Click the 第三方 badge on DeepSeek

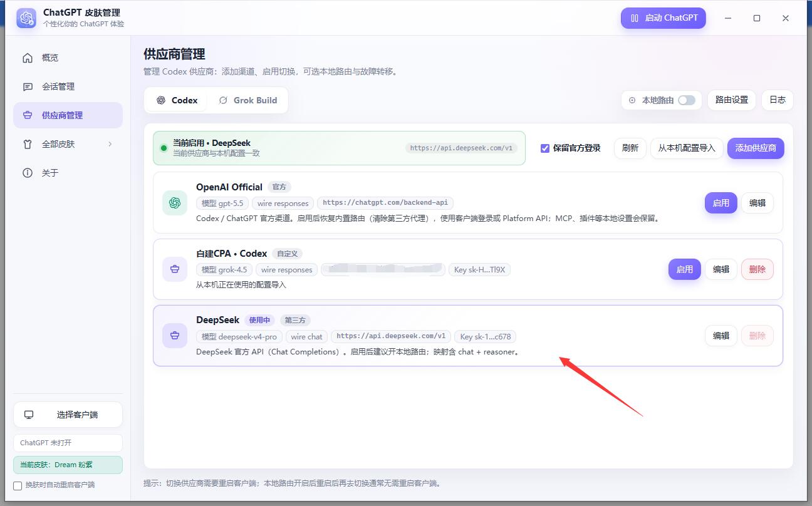pyautogui.click(x=295, y=320)
